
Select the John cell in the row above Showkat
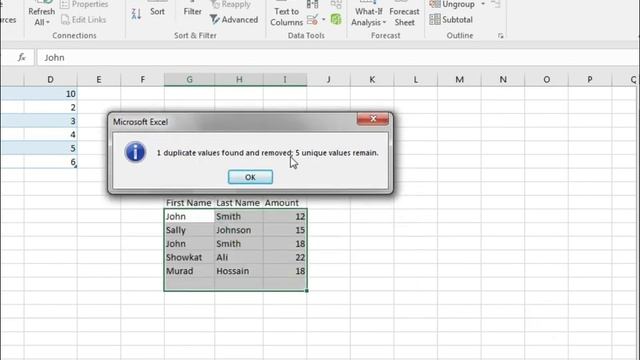pyautogui.click(x=189, y=244)
